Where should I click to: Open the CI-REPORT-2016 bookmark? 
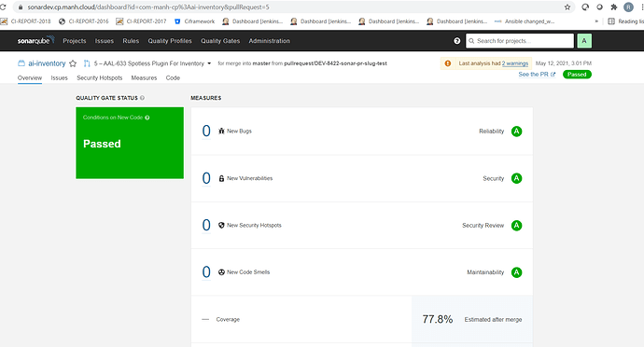[84, 21]
